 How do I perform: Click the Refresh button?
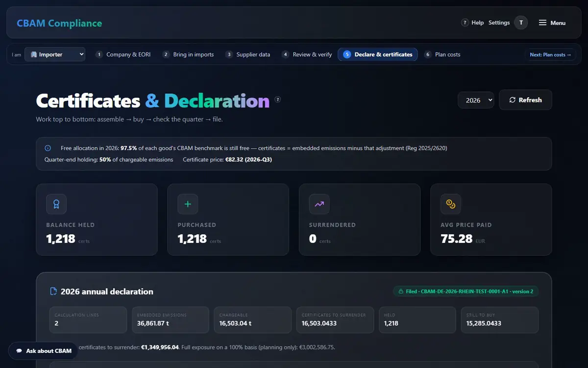pyautogui.click(x=525, y=100)
